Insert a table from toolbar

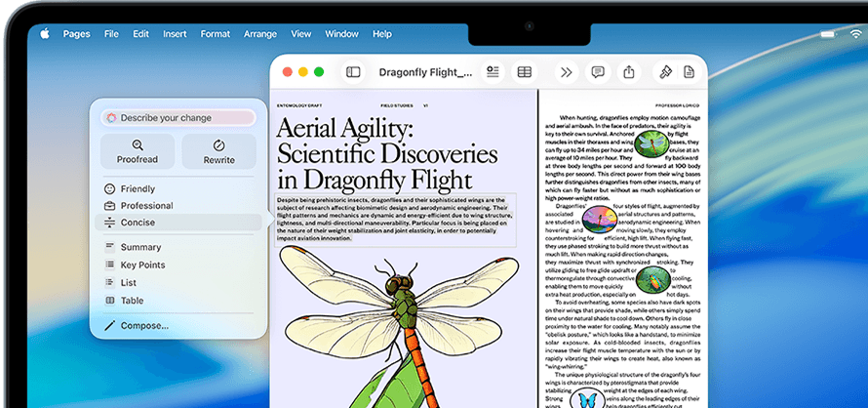[x=525, y=72]
